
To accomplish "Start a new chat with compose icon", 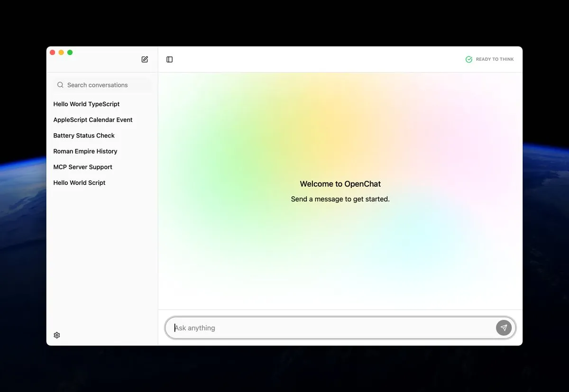I will 145,59.
